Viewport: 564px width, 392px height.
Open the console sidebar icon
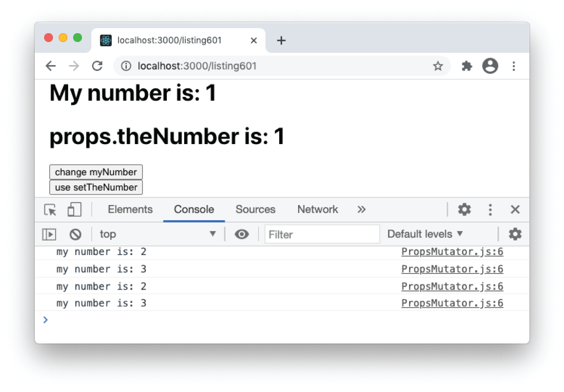coord(48,234)
